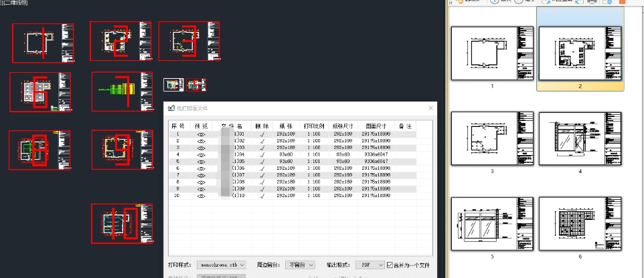This screenshot has height=278, width=644.
Task: Click the 纸张尺寸 column header
Action: [x=343, y=126]
